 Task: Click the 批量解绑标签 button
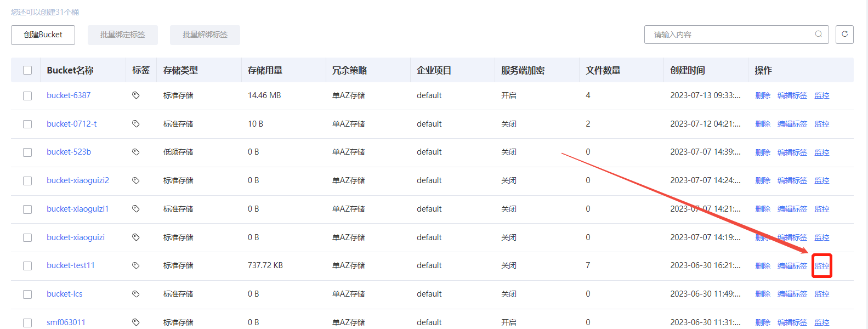click(205, 35)
